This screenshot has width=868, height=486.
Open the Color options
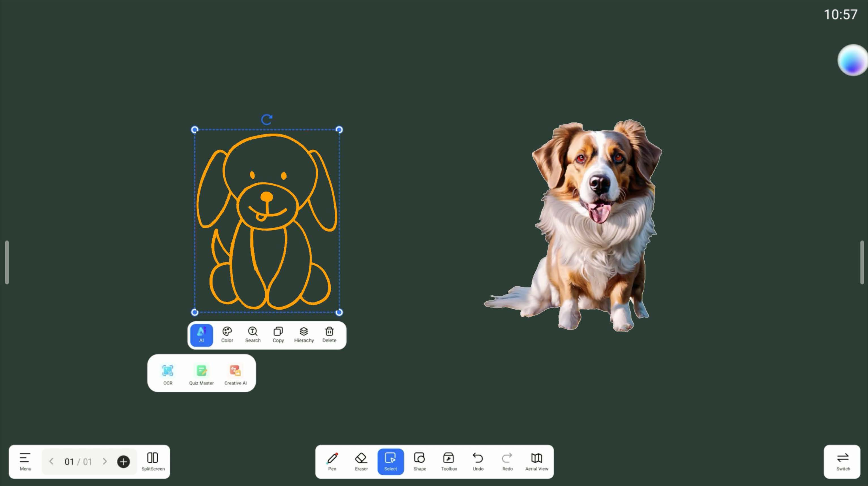227,335
